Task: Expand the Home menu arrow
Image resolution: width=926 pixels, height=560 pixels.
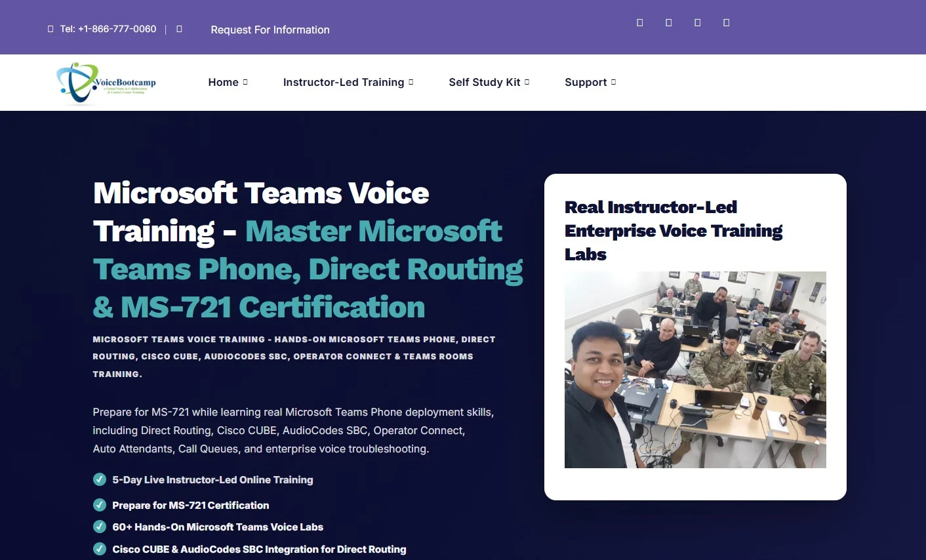Action: click(x=245, y=82)
